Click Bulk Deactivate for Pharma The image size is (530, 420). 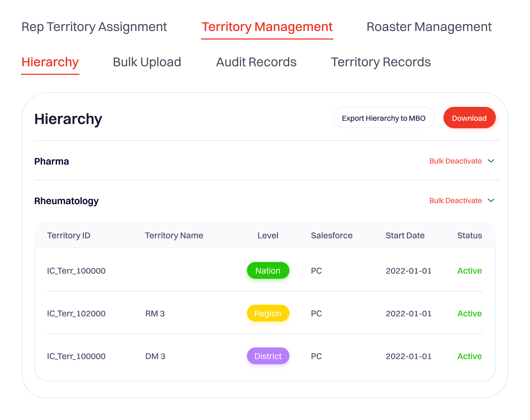coord(455,161)
